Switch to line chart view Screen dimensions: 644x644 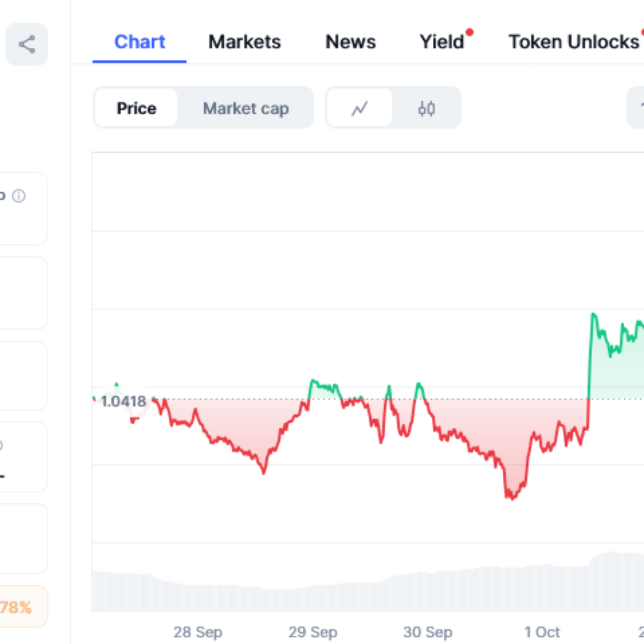coord(359,108)
